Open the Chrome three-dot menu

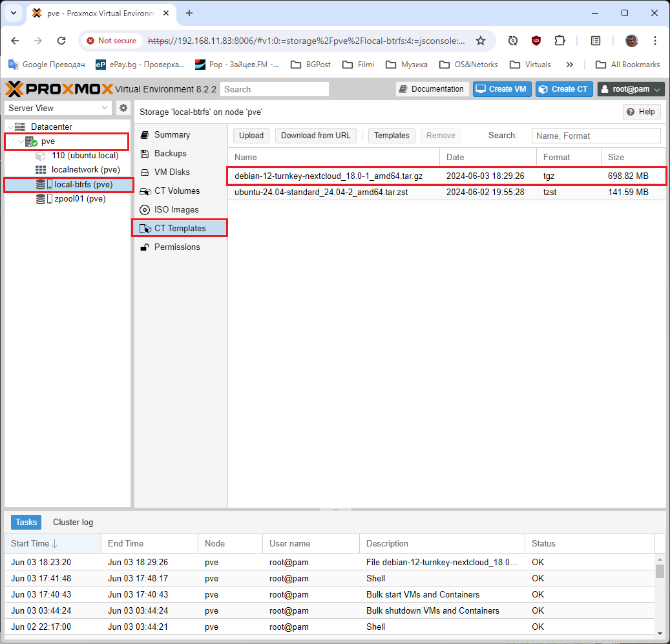(x=654, y=41)
